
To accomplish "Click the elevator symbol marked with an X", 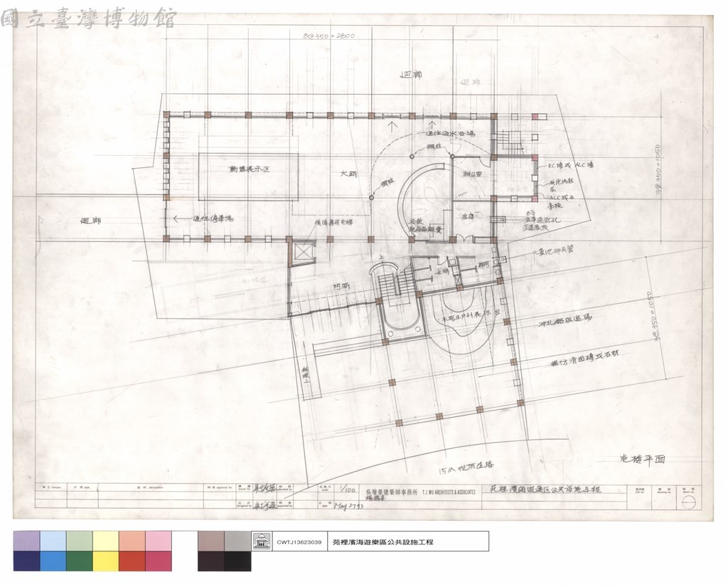I will [x=303, y=254].
